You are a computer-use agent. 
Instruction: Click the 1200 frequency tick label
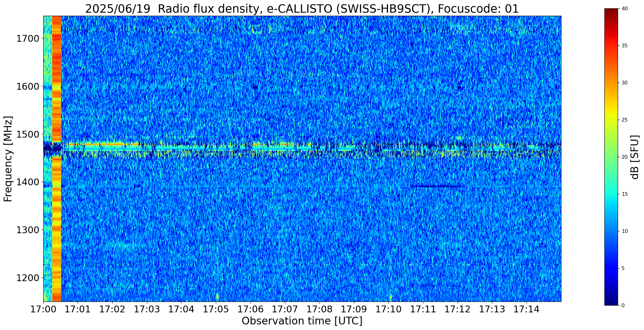(x=28, y=278)
